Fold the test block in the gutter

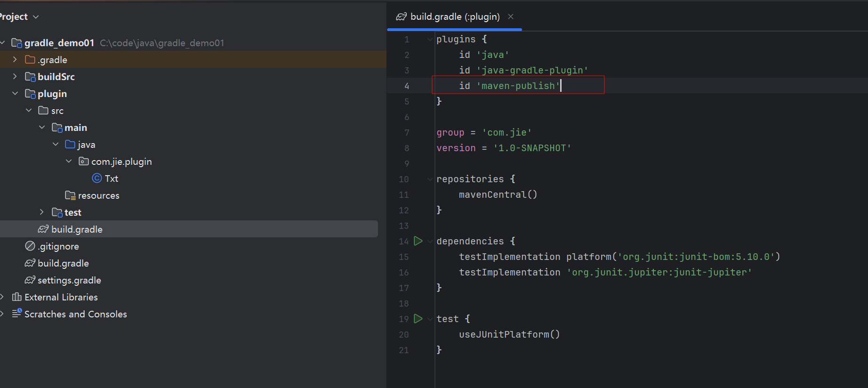[430, 319]
